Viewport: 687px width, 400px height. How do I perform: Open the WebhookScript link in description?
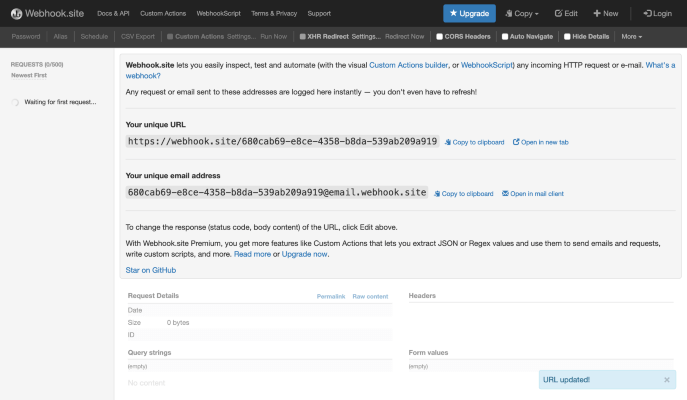pyautogui.click(x=486, y=65)
